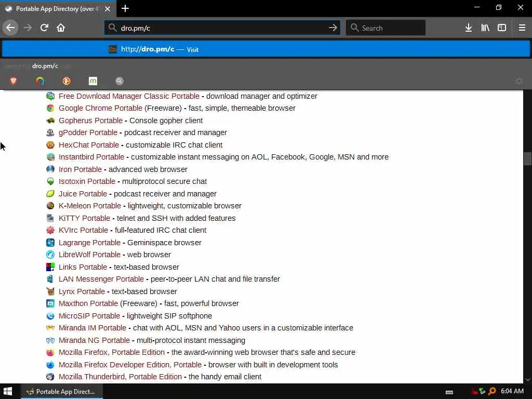Click the Go arrow in the address bar

click(333, 28)
